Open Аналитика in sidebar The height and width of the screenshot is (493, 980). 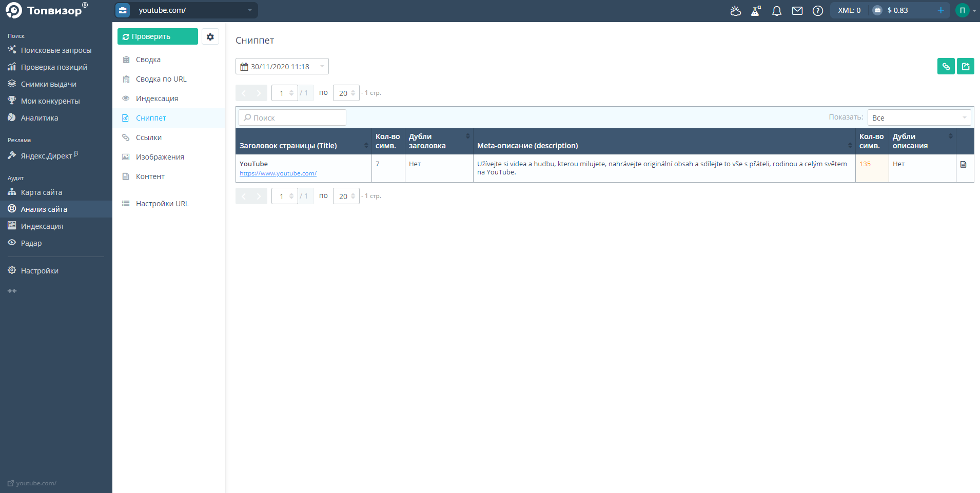[56, 118]
